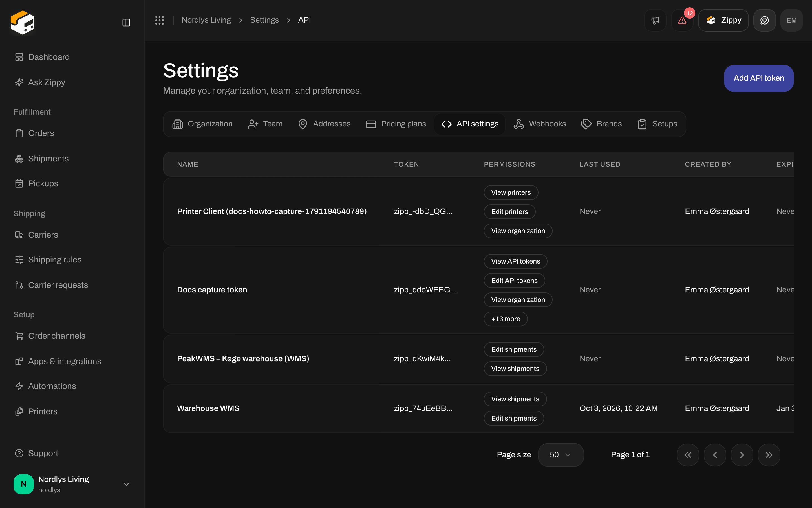Viewport: 812px width, 508px height.
Task: Click the zipp_74uEeBB... token value
Action: pyautogui.click(x=423, y=409)
